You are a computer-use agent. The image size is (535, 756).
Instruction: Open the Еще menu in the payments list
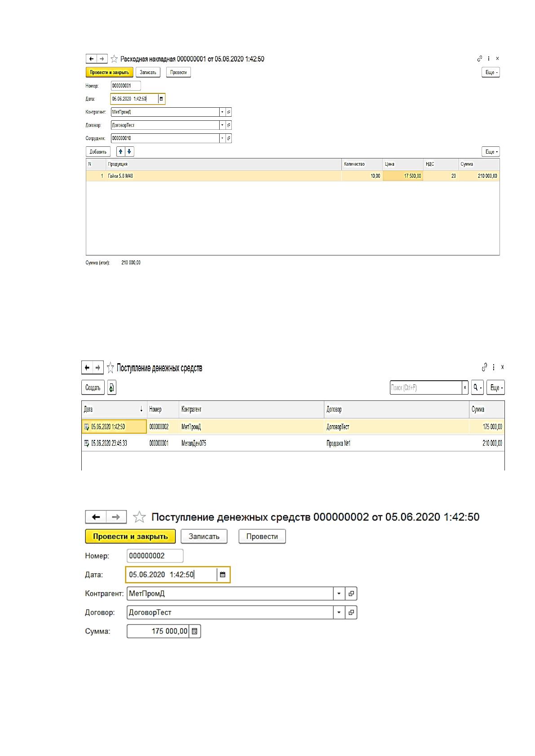(496, 387)
